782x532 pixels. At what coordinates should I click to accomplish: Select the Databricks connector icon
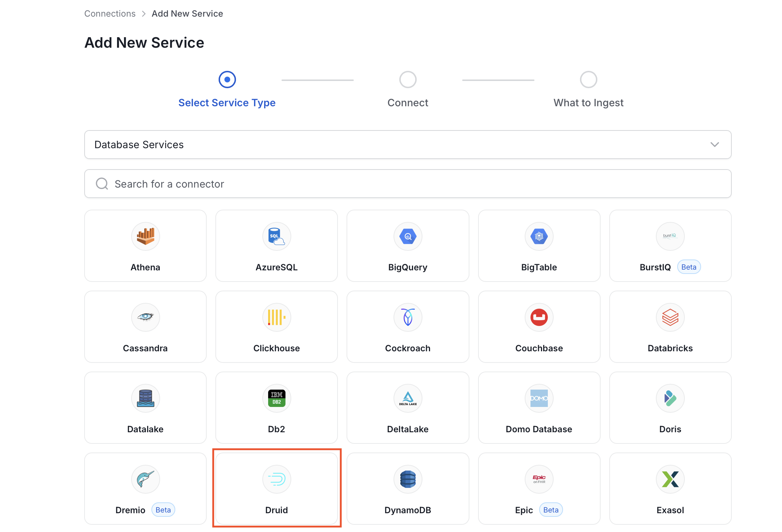coord(670,317)
